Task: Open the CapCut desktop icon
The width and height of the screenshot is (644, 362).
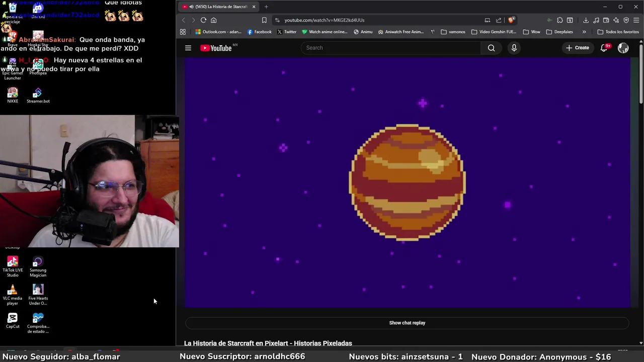Action: click(x=13, y=321)
